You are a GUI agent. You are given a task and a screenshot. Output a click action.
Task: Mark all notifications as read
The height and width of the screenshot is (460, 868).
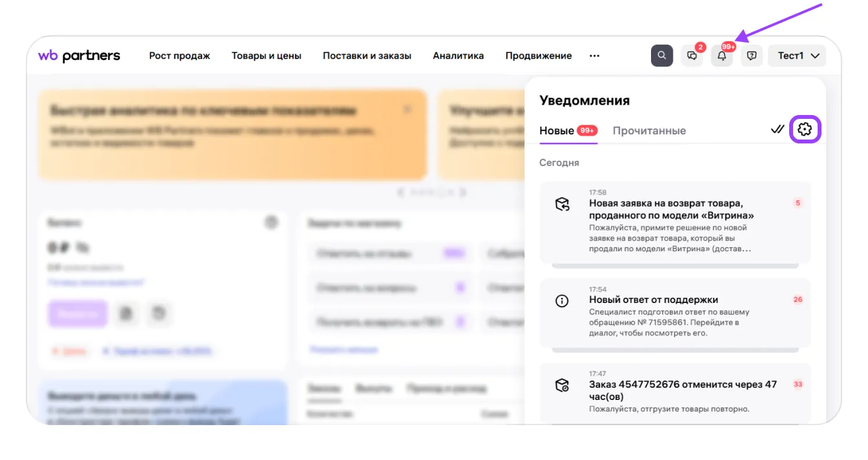click(778, 130)
